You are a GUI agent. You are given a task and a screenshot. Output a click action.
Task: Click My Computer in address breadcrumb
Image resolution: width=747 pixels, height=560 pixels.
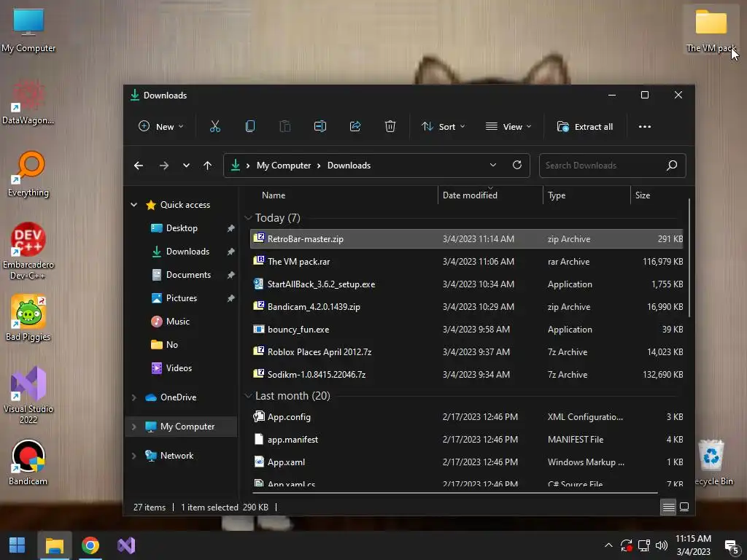pyautogui.click(x=284, y=166)
